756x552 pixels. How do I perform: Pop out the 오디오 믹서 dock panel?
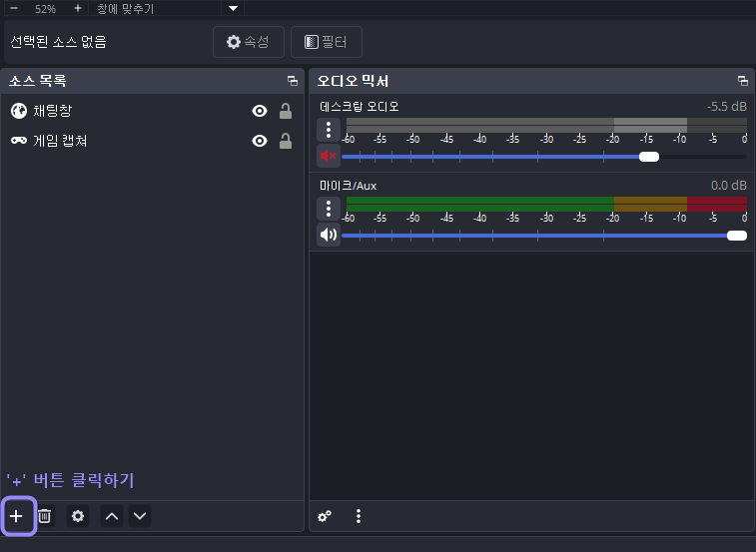[x=743, y=81]
